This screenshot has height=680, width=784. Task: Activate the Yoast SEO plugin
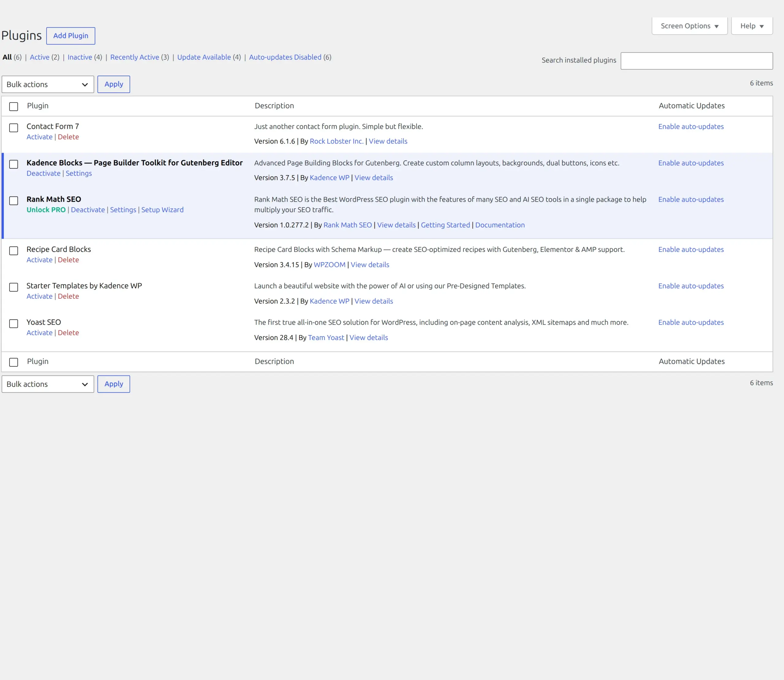tap(40, 332)
